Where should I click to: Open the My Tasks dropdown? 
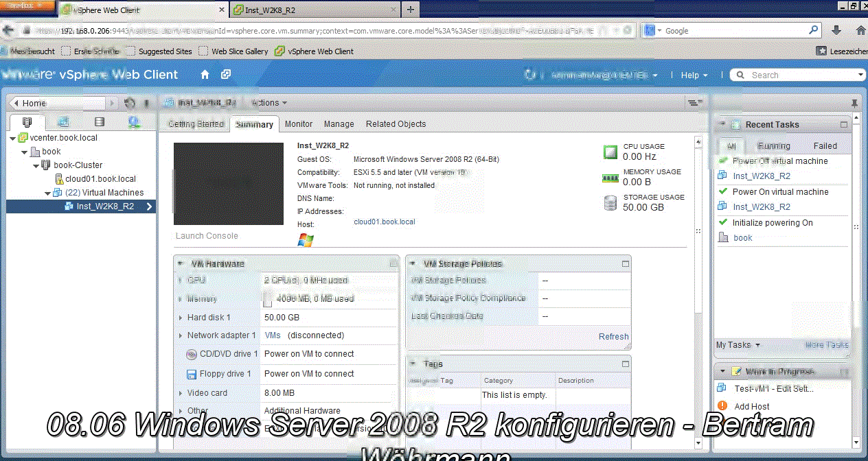point(738,345)
